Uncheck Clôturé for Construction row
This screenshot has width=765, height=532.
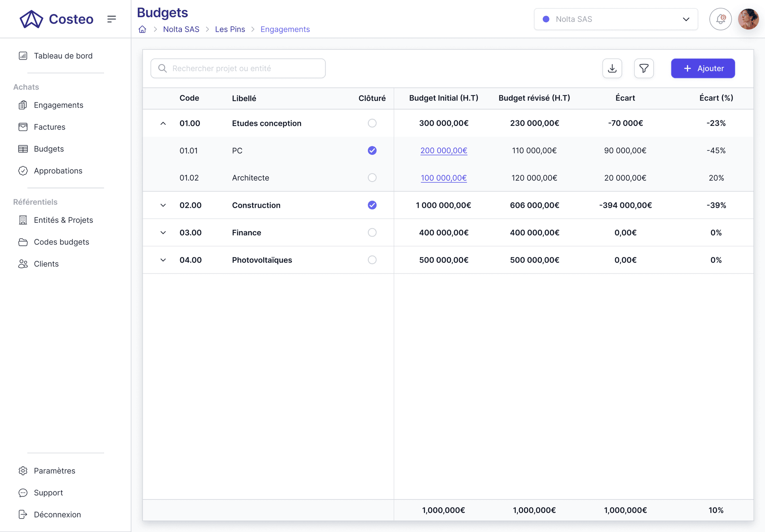pos(372,205)
